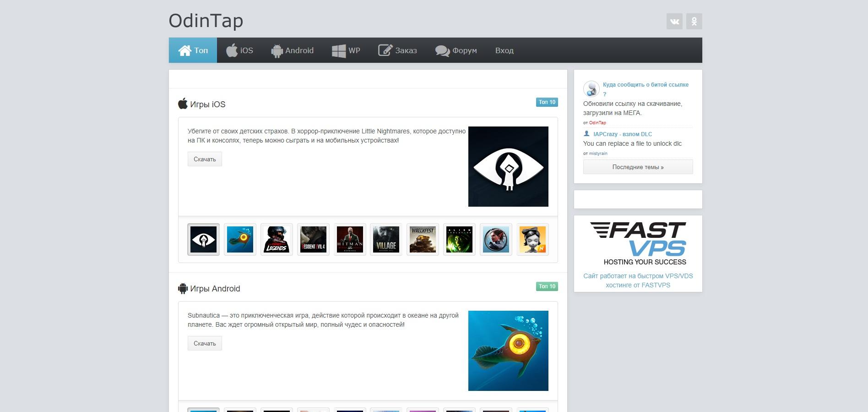Select the Subnautica fish thumbnail in iOS row
868x412 pixels.
(x=240, y=239)
